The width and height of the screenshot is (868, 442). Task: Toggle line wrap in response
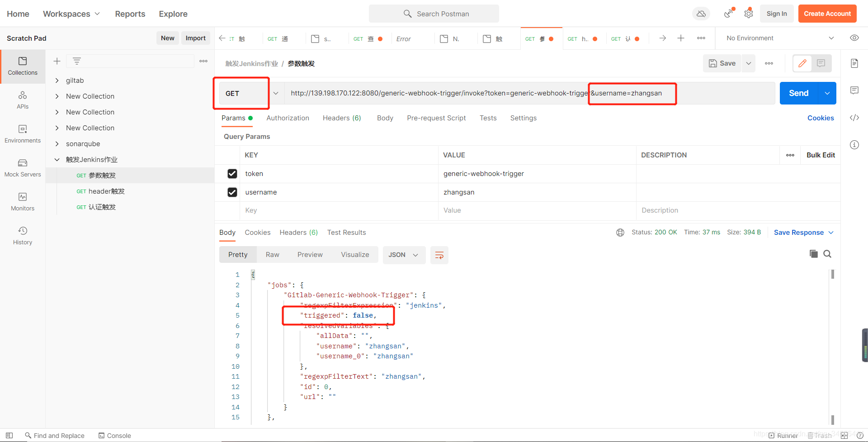click(x=439, y=255)
